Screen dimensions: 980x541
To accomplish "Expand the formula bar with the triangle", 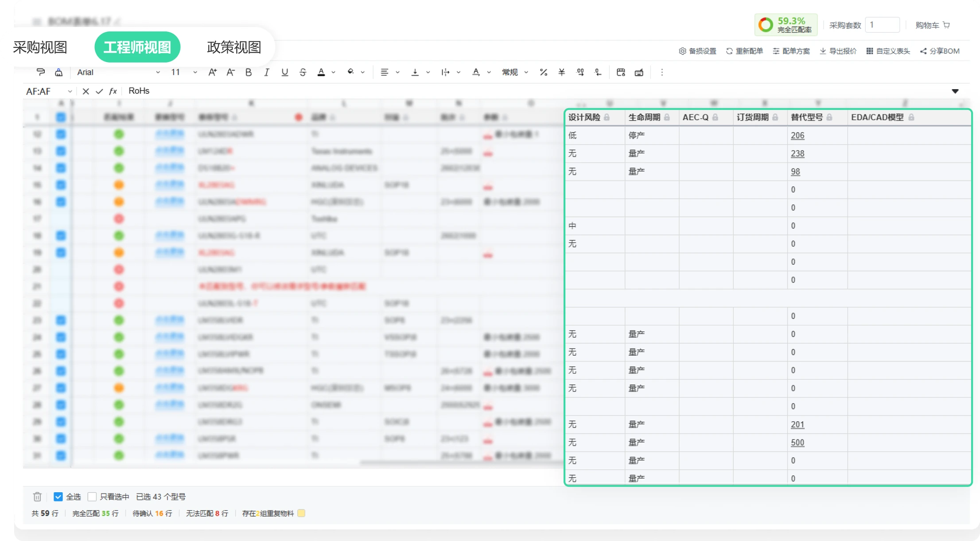I will [955, 91].
